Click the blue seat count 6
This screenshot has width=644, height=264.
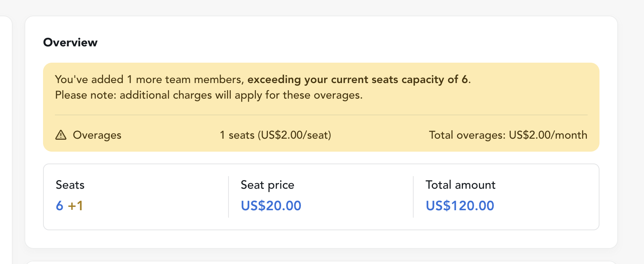coord(59,206)
